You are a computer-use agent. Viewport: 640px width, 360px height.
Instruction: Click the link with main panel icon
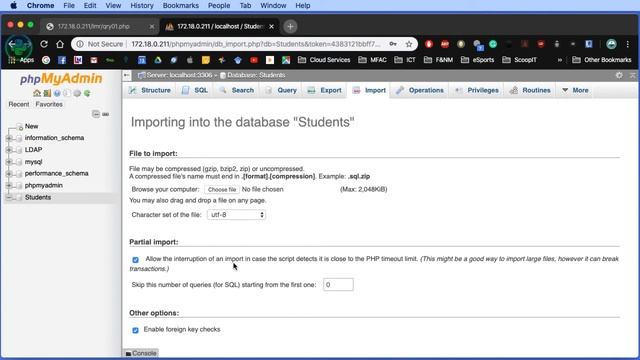tap(105, 114)
